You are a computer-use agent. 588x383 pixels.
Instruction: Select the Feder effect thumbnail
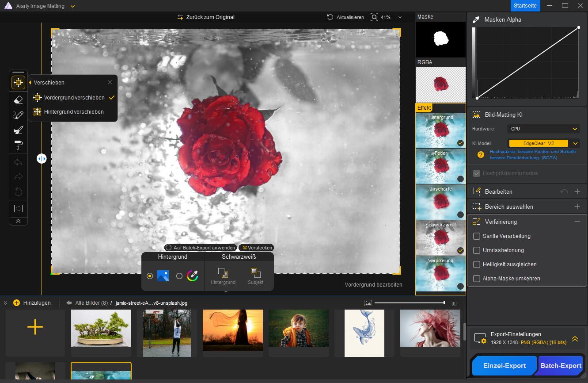(440, 166)
